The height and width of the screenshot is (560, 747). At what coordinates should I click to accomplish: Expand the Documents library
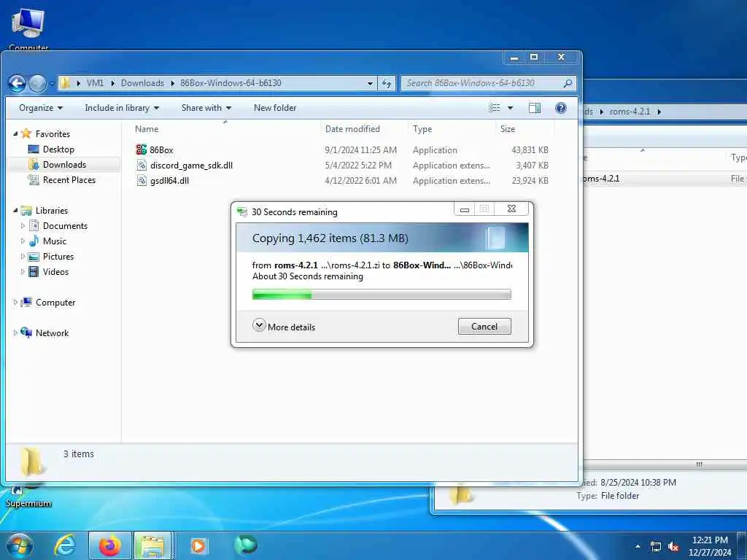pyautogui.click(x=23, y=226)
